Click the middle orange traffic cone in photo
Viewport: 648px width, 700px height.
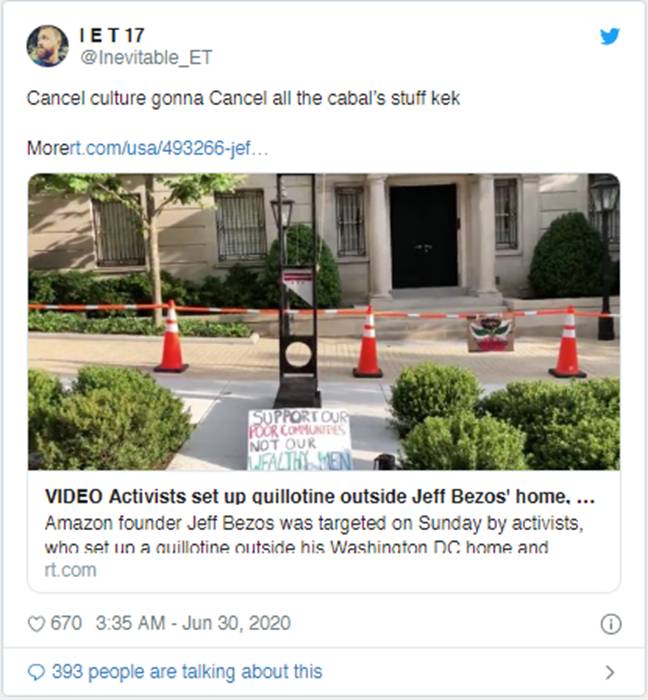point(368,342)
